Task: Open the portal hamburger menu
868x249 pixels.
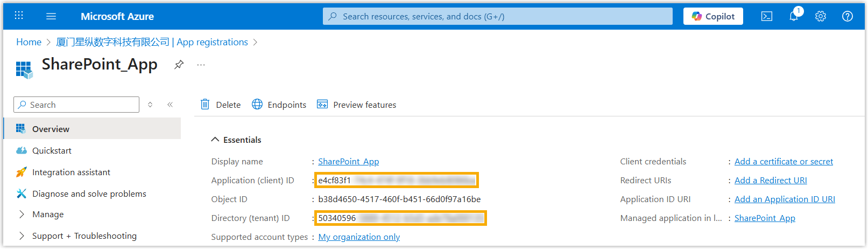Action: pyautogui.click(x=51, y=16)
